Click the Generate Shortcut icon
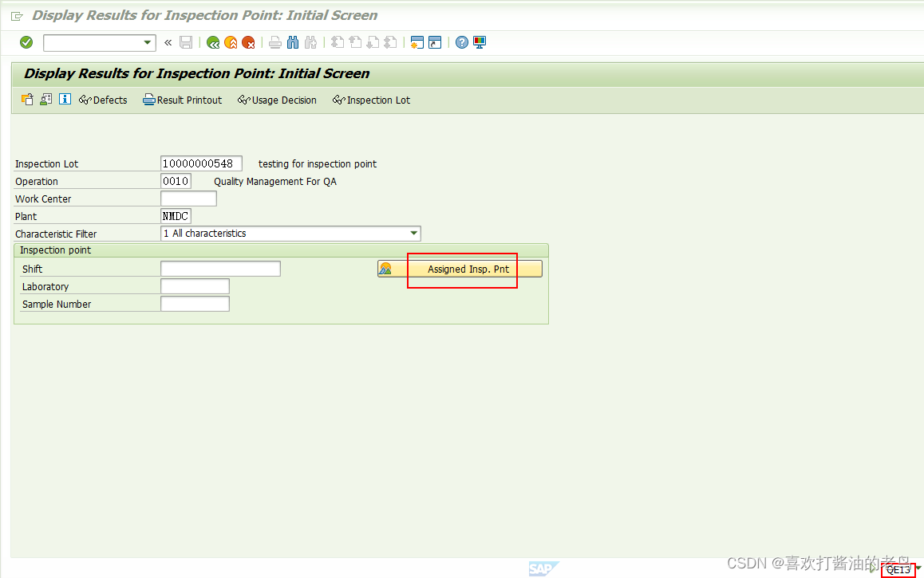Viewport: 924px width, 578px height. 435,42
